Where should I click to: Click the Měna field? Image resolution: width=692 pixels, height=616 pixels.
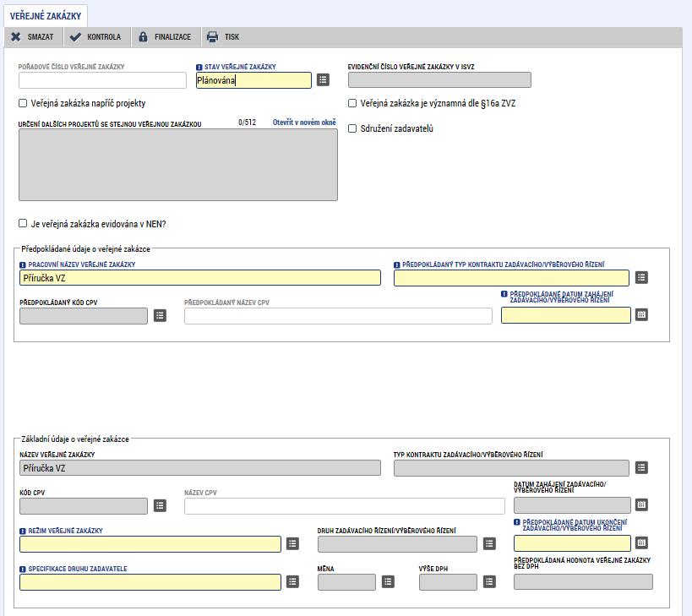[346, 582]
